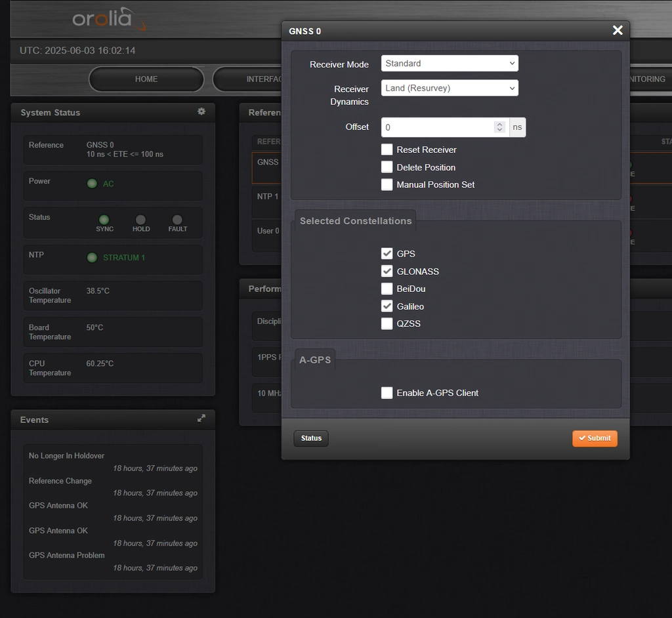The image size is (672, 618).
Task: Click the A-GPS section heading
Action: coord(315,360)
